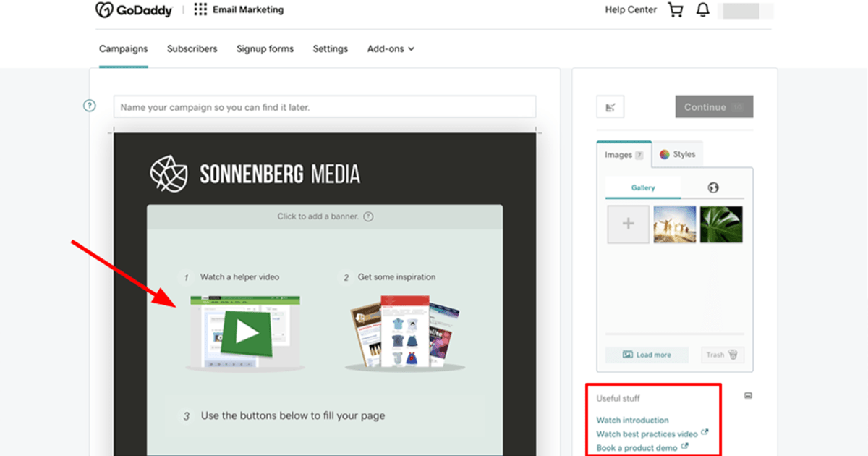Click the 'Click to add a banner' text
Viewport: 868px width, 456px height.
pos(318,216)
